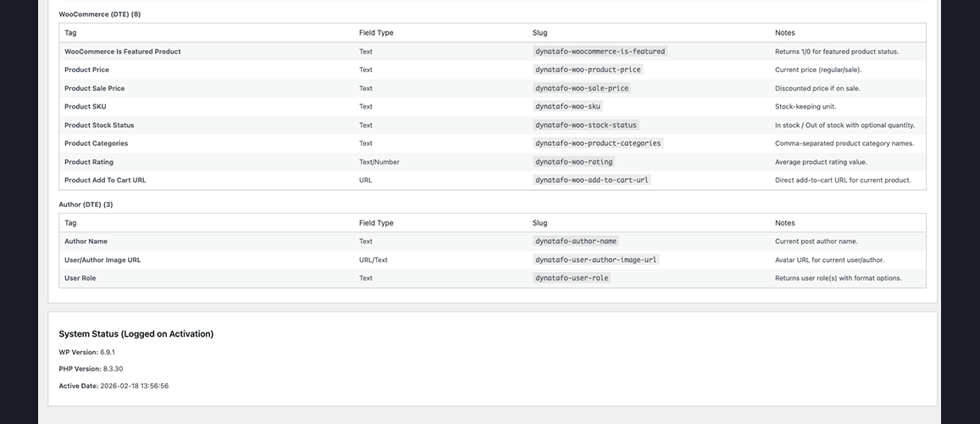
Task: Click the dynatafo-woo-sale-price slug code
Action: tap(582, 88)
